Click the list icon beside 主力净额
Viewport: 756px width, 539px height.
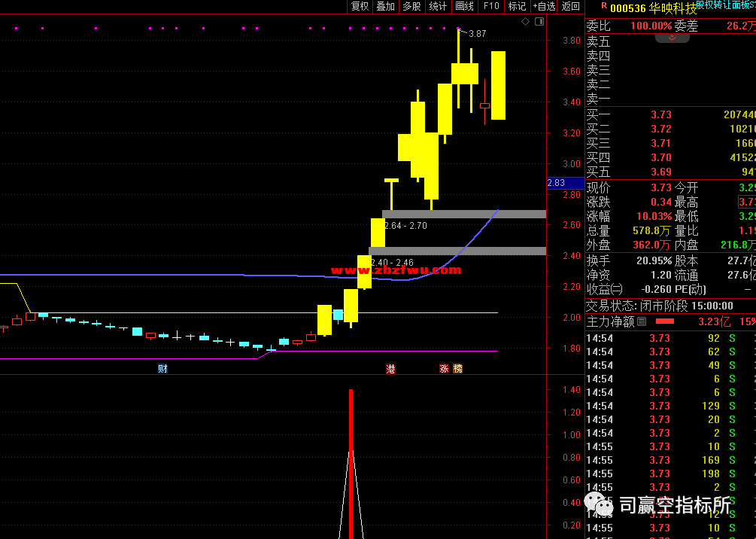pos(642,321)
